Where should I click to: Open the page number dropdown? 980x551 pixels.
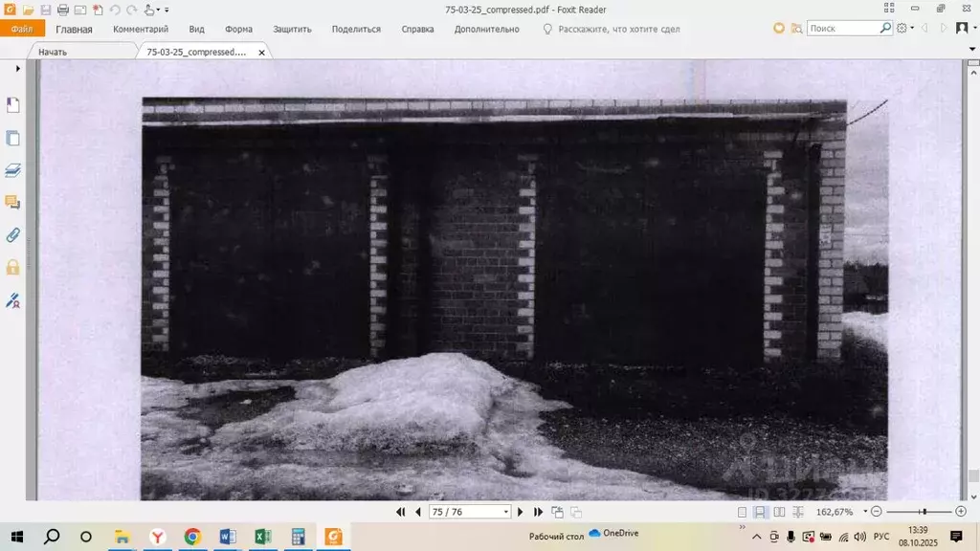click(506, 512)
